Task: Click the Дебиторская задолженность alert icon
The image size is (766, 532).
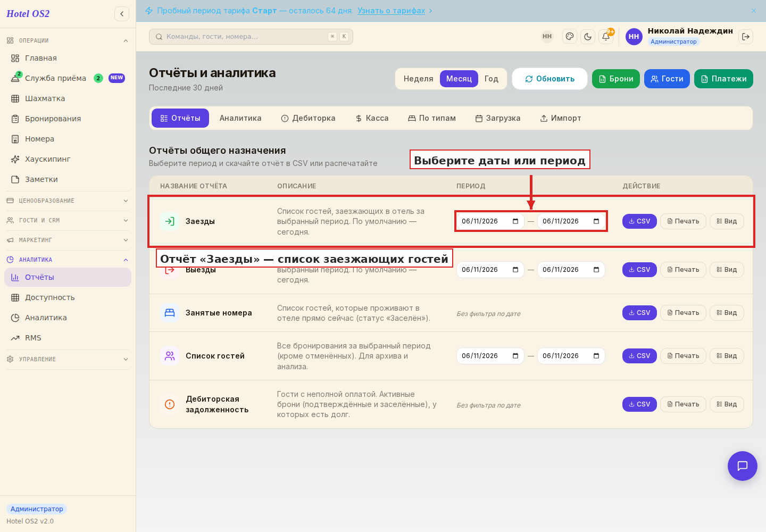Action: [x=170, y=404]
